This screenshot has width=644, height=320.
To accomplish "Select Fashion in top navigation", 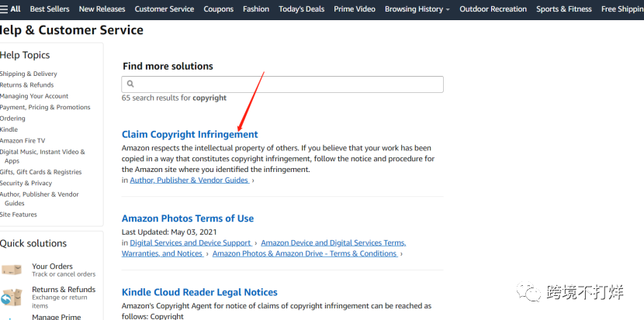I will pyautogui.click(x=256, y=9).
